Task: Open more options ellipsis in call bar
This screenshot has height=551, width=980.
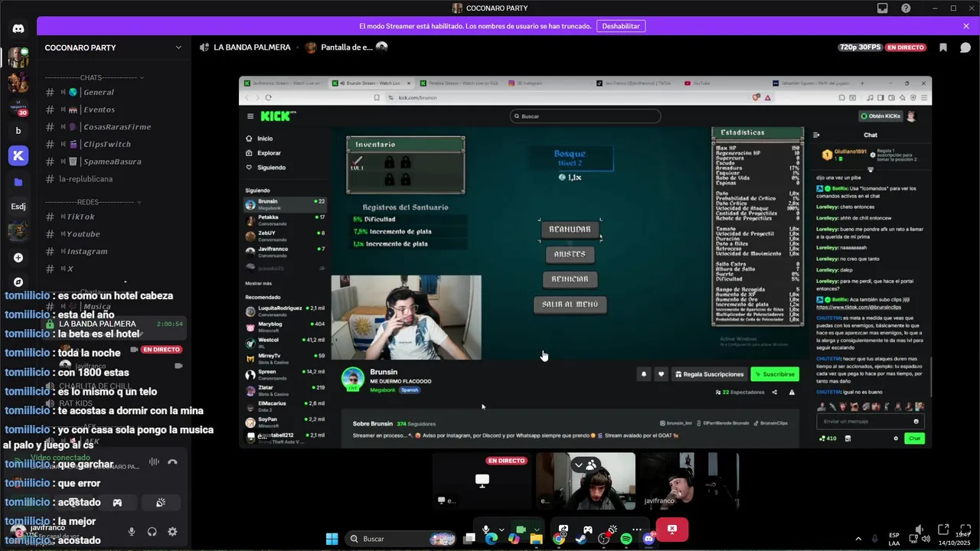Action: tap(636, 530)
